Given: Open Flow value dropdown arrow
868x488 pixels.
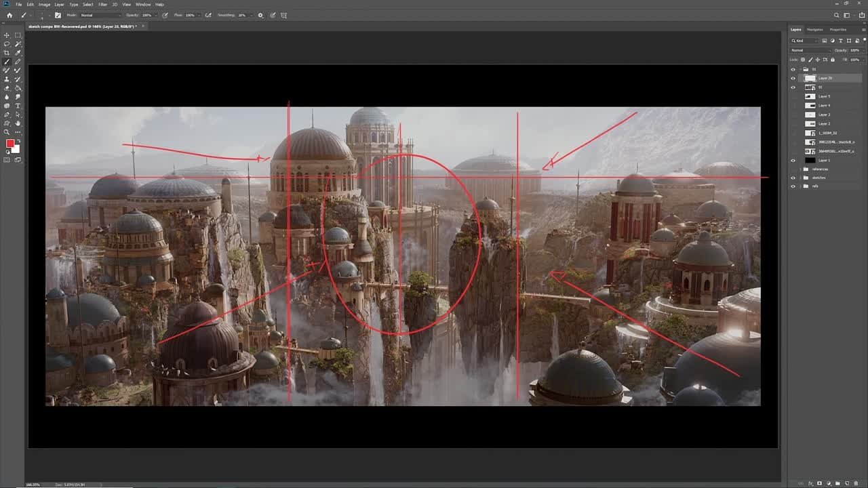Looking at the screenshot, I should [199, 15].
